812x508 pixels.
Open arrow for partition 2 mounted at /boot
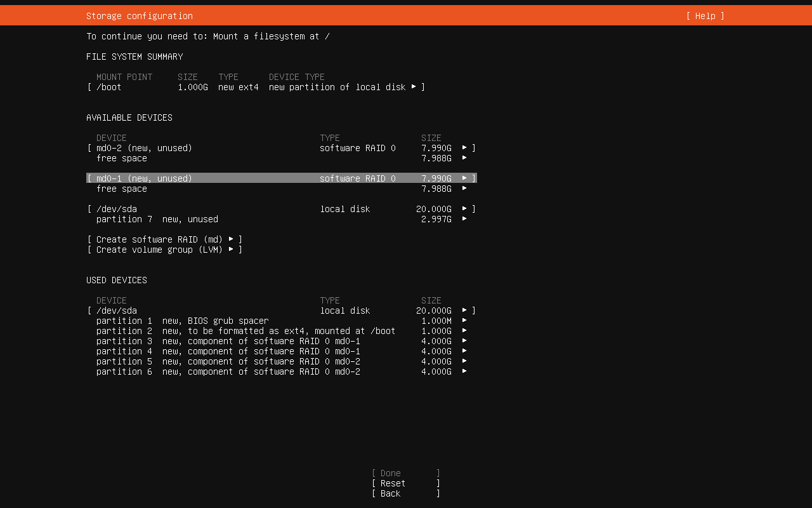(464, 331)
